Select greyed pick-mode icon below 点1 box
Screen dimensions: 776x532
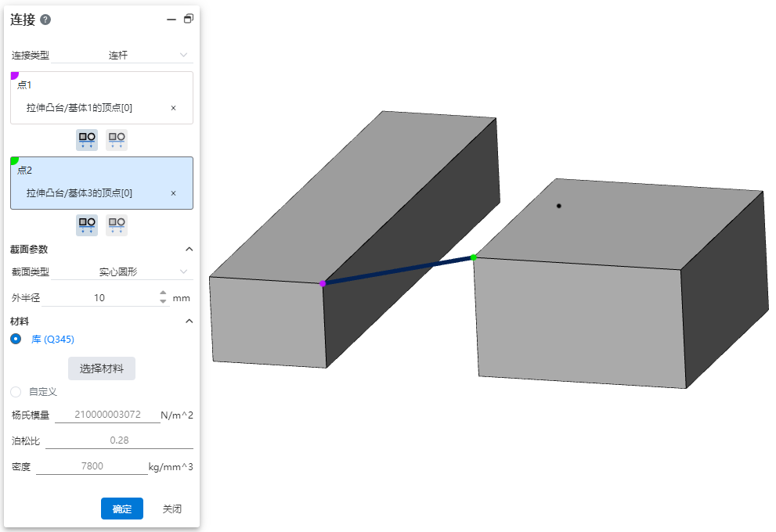(117, 140)
